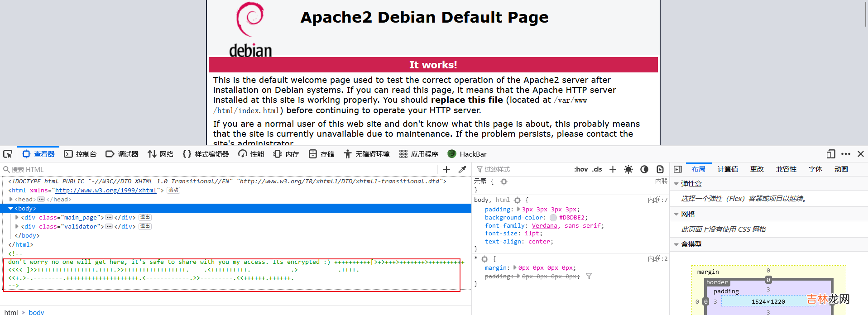The width and height of the screenshot is (868, 315).
Task: Switch to the 控制台 tab
Action: click(x=81, y=154)
